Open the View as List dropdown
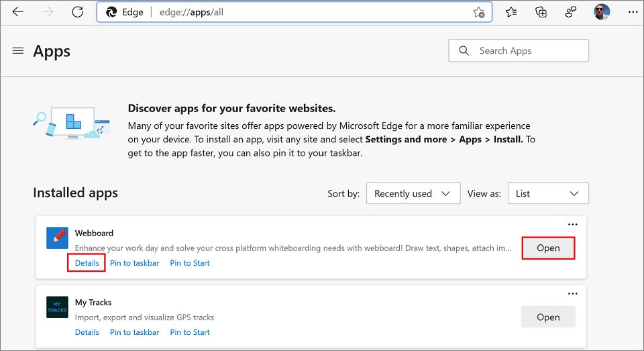644x351 pixels. point(548,193)
